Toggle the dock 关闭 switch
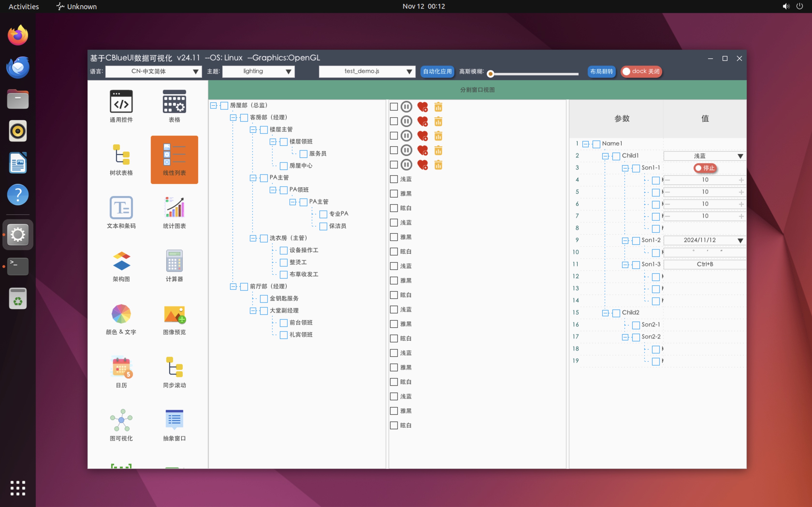 click(641, 71)
